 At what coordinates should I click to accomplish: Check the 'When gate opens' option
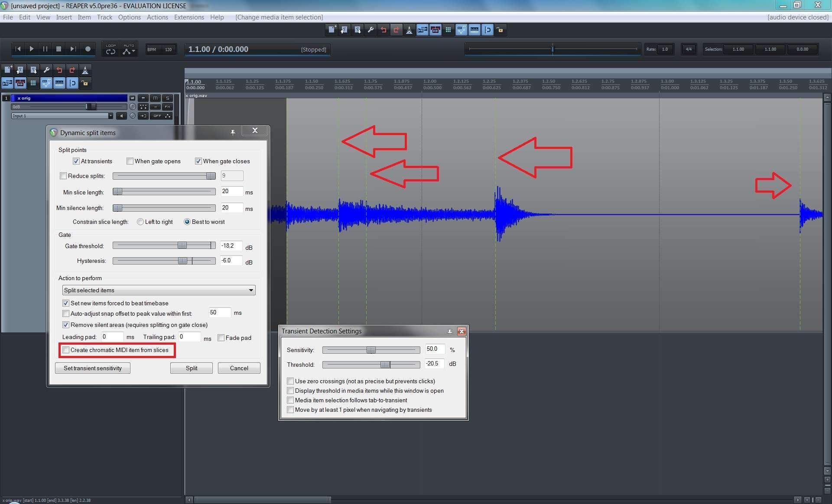click(130, 161)
